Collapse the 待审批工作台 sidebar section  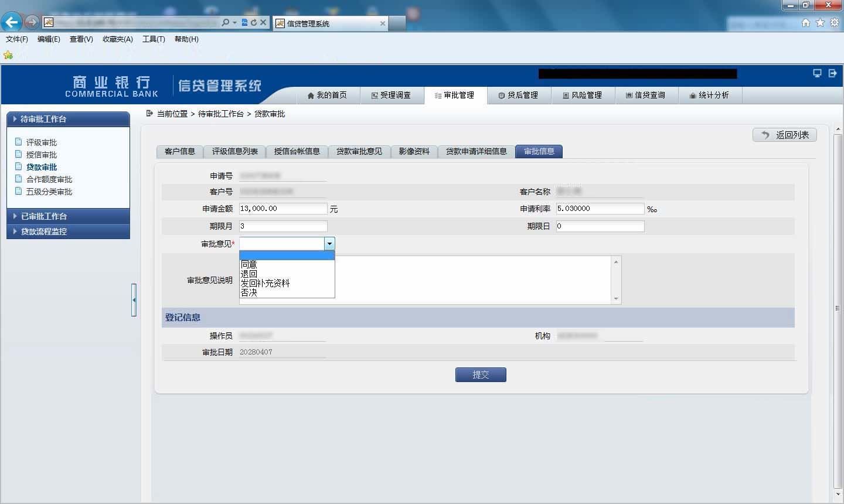[x=68, y=119]
